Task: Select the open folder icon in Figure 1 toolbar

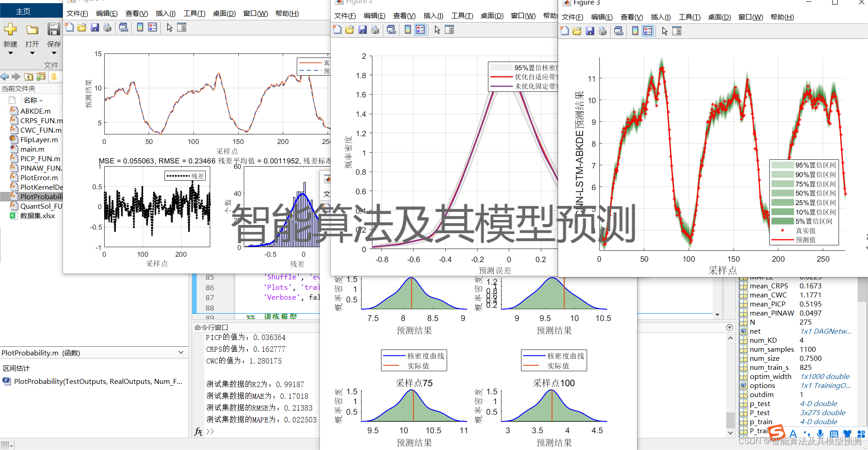Action: pos(82,27)
